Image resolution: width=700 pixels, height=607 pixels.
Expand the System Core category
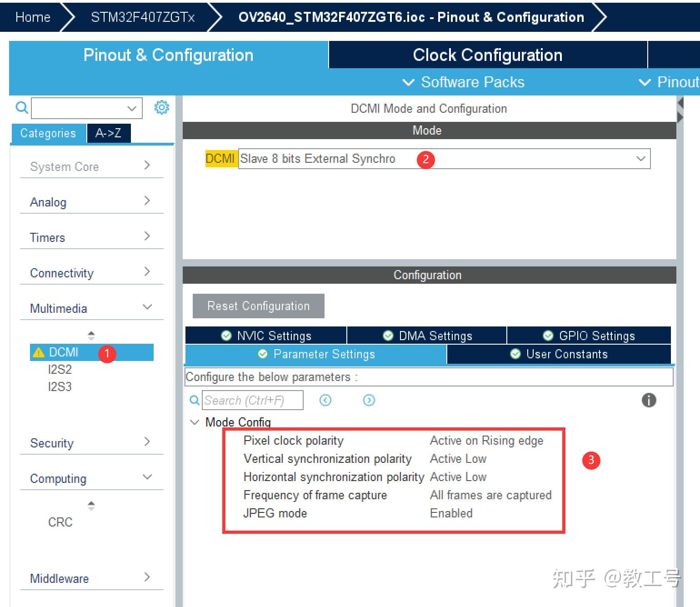[146, 166]
